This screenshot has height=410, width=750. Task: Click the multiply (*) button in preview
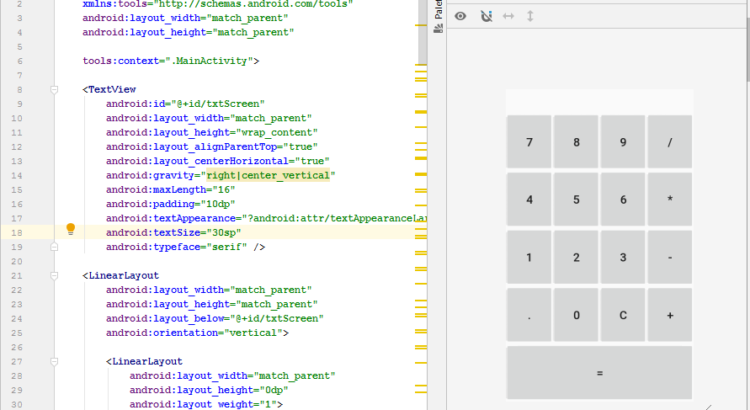pyautogui.click(x=669, y=200)
